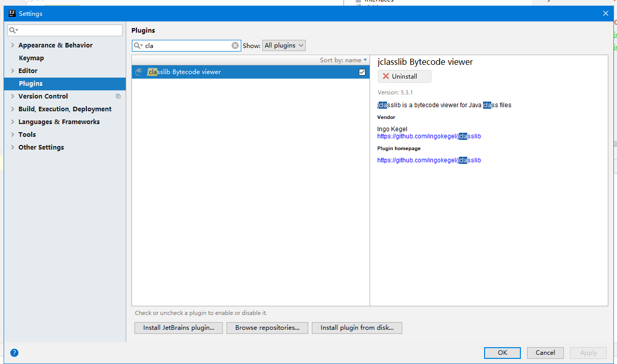
Task: Expand the Version Control section
Action: 13,96
